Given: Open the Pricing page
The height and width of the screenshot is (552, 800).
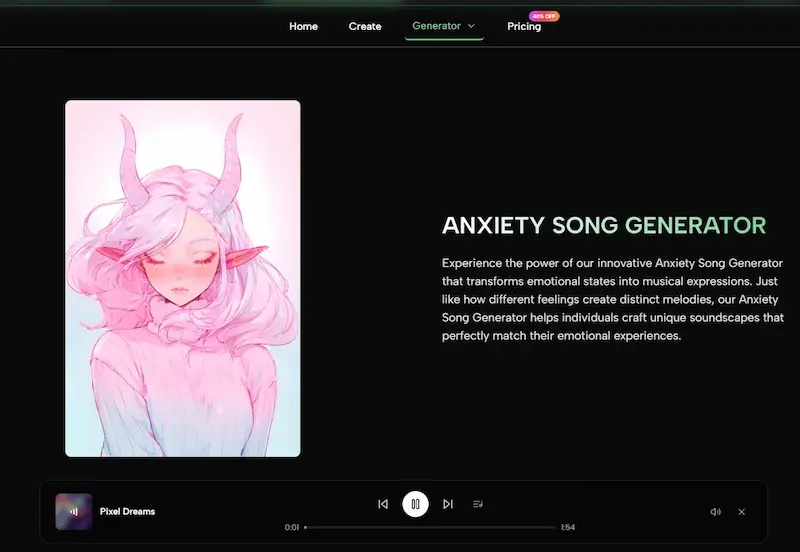Looking at the screenshot, I should pyautogui.click(x=524, y=26).
